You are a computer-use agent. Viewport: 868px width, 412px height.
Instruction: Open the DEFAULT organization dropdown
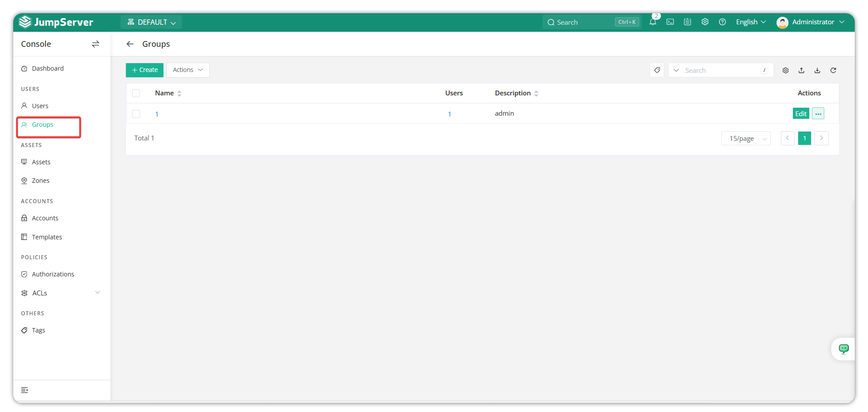pos(152,22)
